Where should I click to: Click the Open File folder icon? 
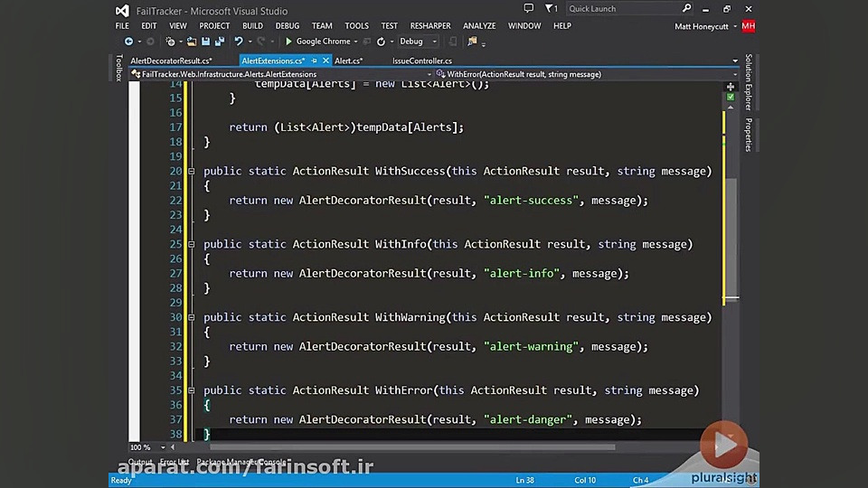pyautogui.click(x=192, y=42)
